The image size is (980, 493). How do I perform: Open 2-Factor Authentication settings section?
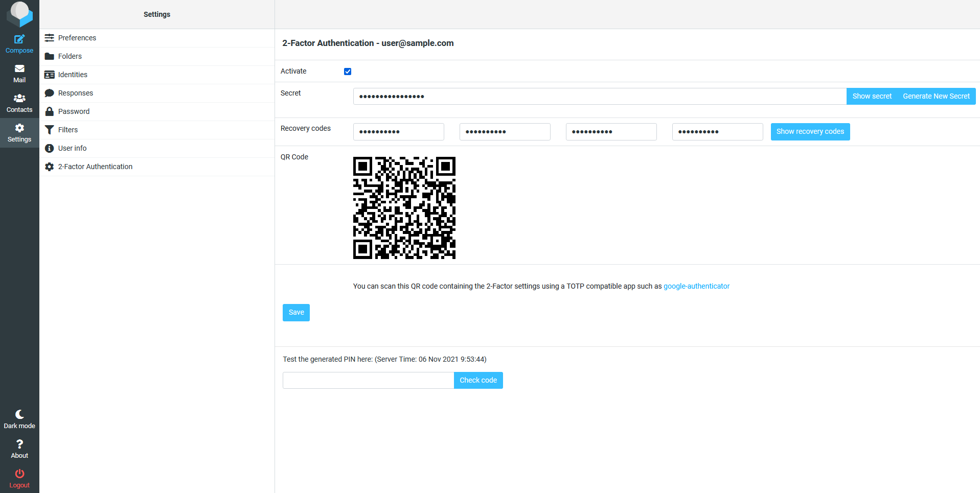(x=157, y=167)
